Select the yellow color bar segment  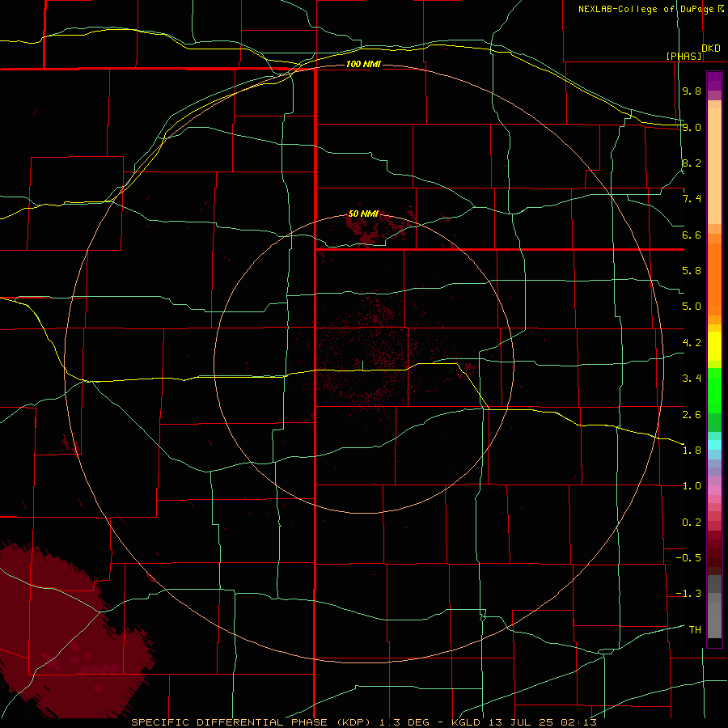tap(714, 346)
